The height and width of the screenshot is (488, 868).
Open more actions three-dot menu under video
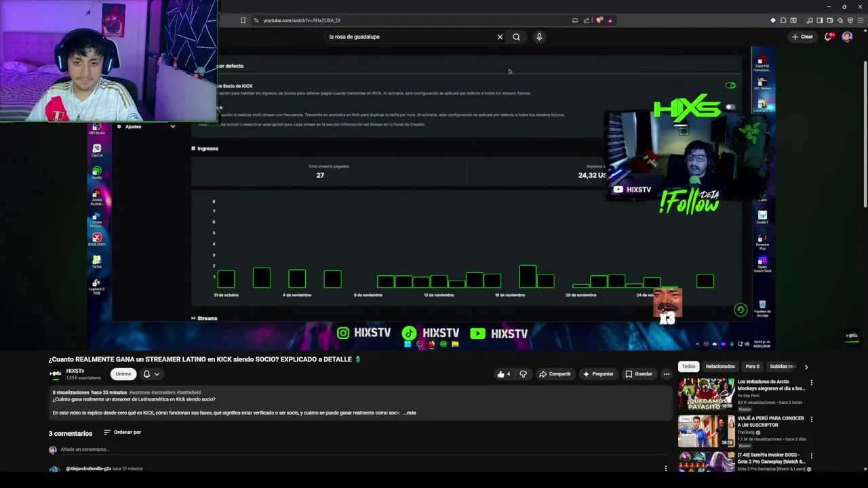[667, 374]
